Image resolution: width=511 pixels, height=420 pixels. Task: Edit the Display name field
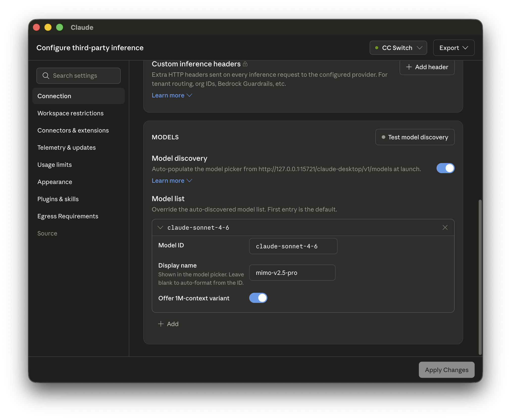click(x=292, y=273)
